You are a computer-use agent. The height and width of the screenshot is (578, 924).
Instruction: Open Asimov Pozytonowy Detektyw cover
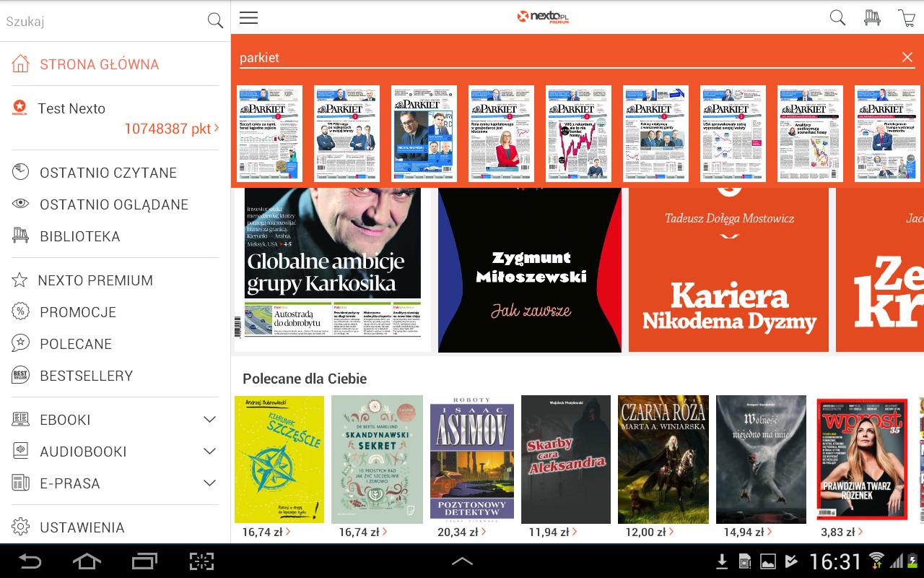472,459
